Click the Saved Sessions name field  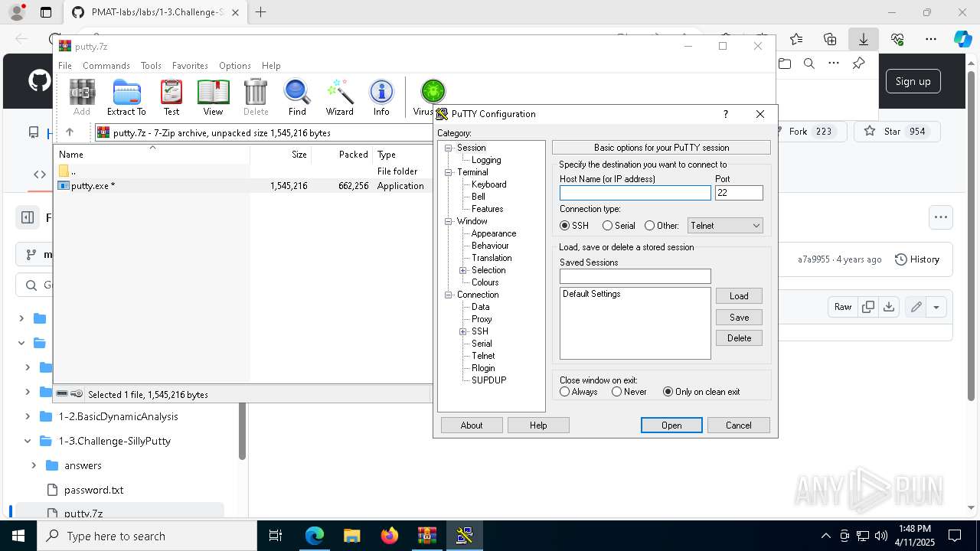(635, 276)
